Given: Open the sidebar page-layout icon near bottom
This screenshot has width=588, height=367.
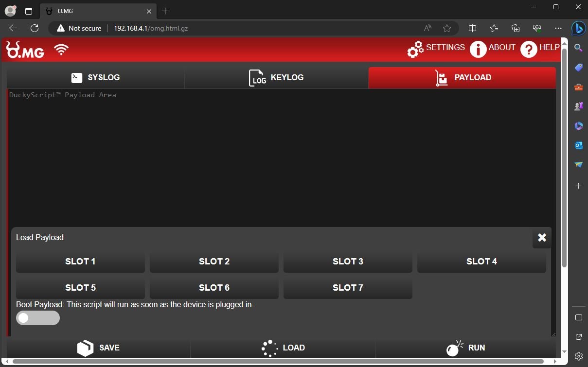Looking at the screenshot, I should (578, 317).
